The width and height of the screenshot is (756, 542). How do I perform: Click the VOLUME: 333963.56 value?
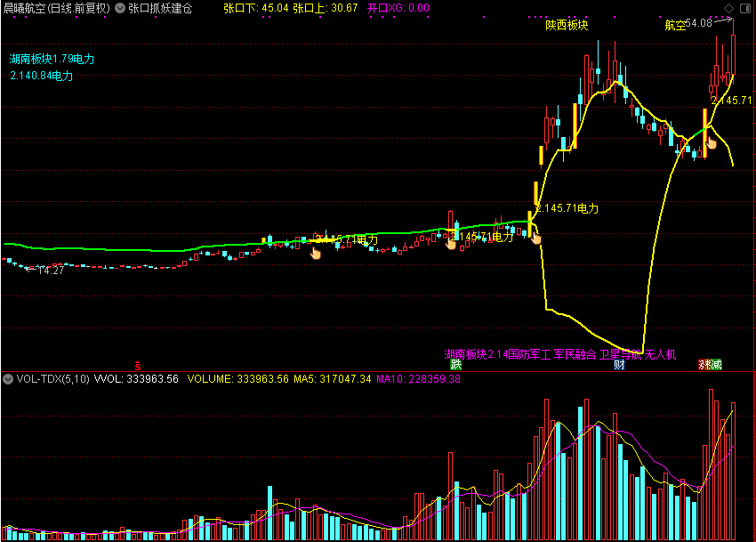tap(237, 379)
